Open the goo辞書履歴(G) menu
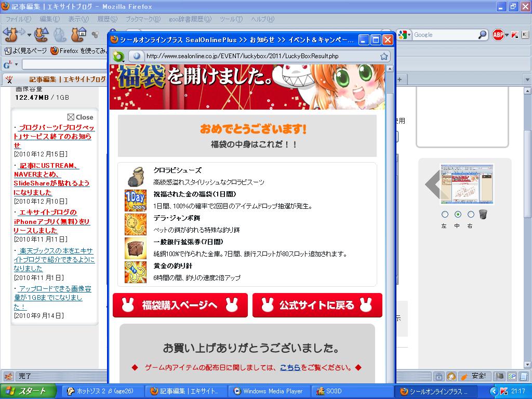 click(190, 19)
